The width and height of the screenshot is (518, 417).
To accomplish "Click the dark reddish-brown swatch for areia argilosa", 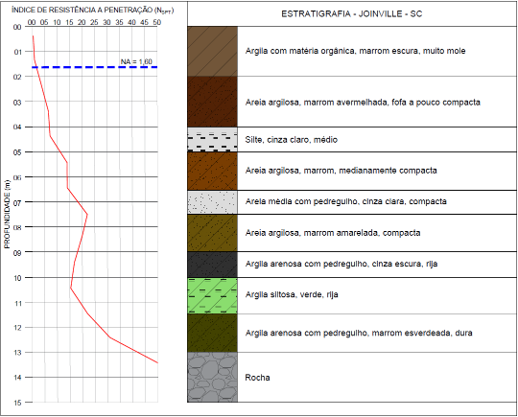I will pos(212,102).
